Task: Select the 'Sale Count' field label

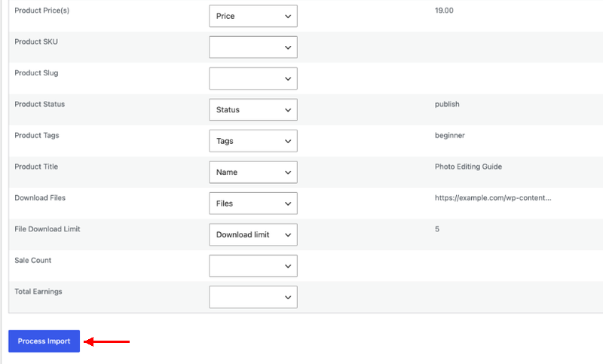Action: pos(32,260)
